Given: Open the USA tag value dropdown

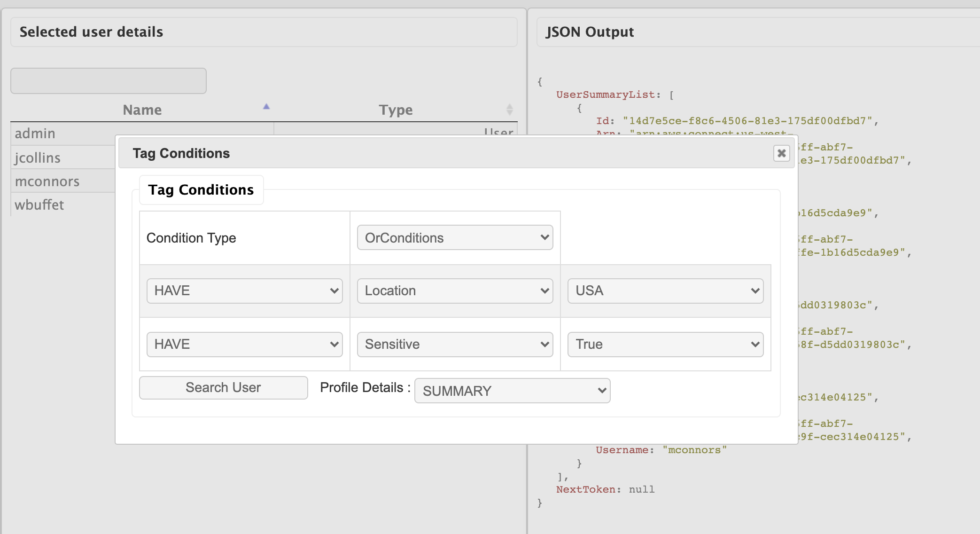Looking at the screenshot, I should (x=665, y=291).
